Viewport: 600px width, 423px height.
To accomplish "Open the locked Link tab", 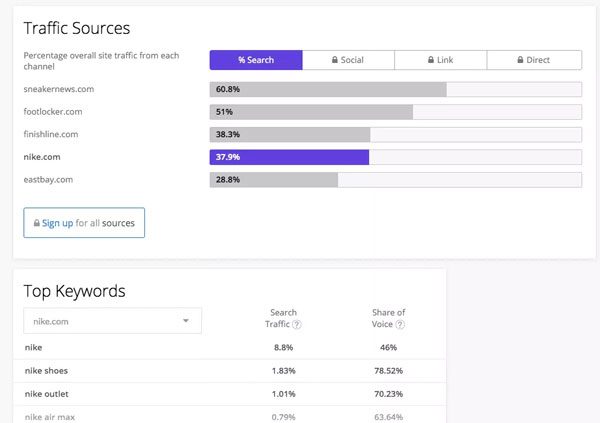I will click(x=440, y=60).
